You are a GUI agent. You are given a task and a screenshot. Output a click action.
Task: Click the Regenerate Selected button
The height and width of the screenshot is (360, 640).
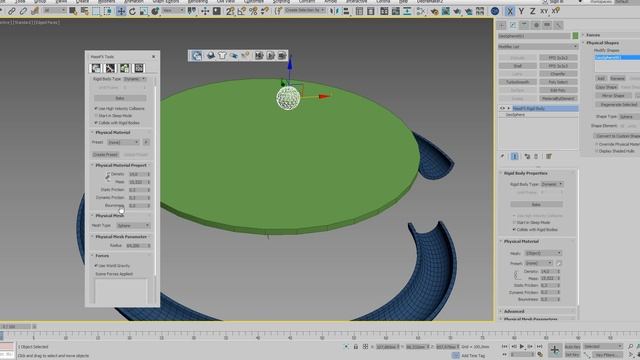(x=619, y=104)
